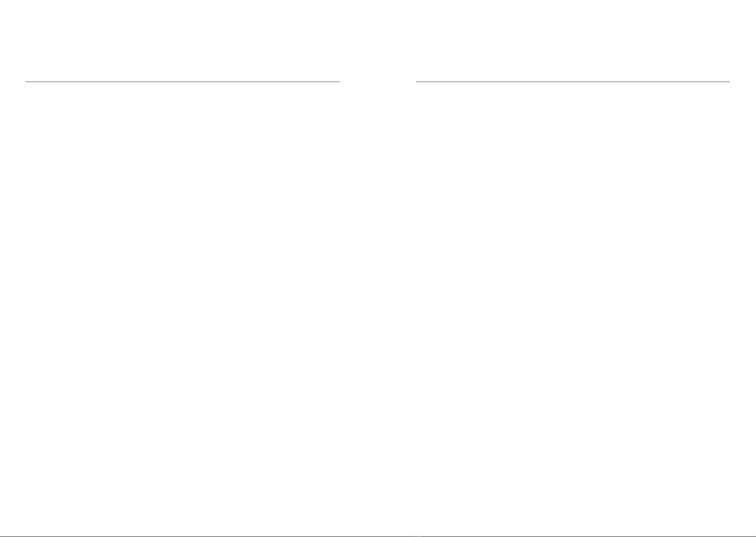
Task: Click the midpoint of the right header rule
Action: click(x=573, y=82)
